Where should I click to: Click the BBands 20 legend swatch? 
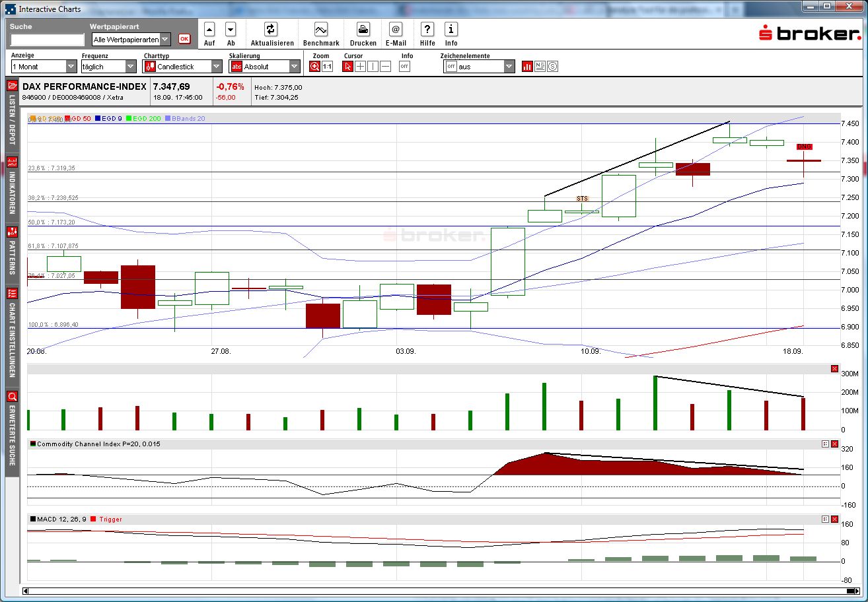click(x=167, y=118)
